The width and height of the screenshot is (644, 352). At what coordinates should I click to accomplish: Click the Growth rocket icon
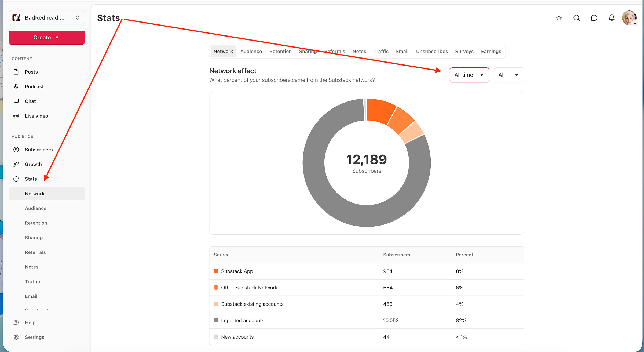coord(16,164)
